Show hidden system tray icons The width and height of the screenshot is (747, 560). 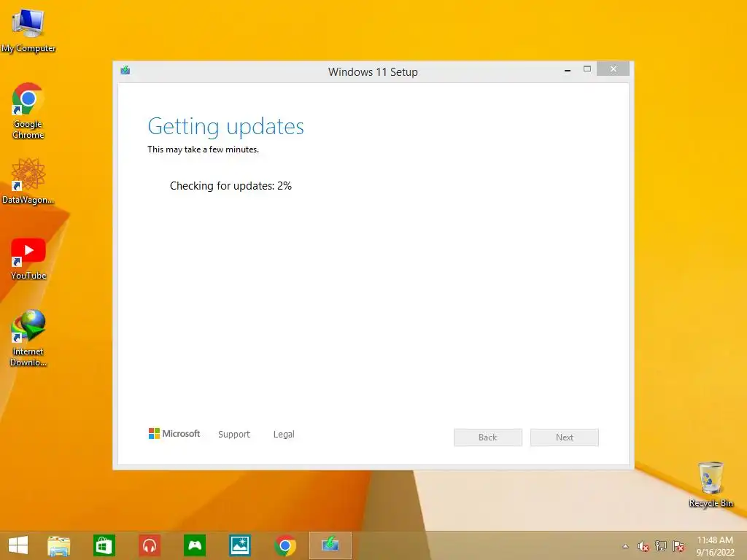(x=625, y=546)
